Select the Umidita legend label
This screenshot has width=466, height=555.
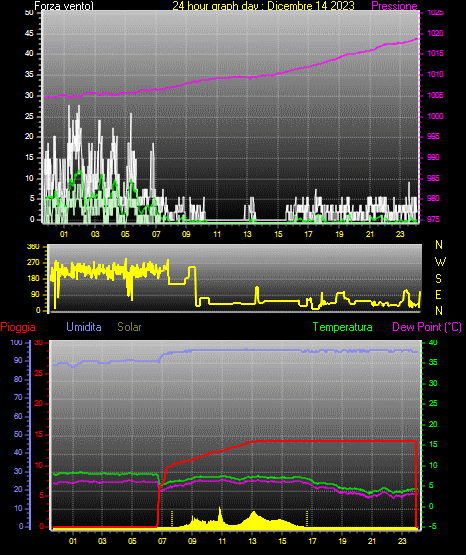pos(84,327)
